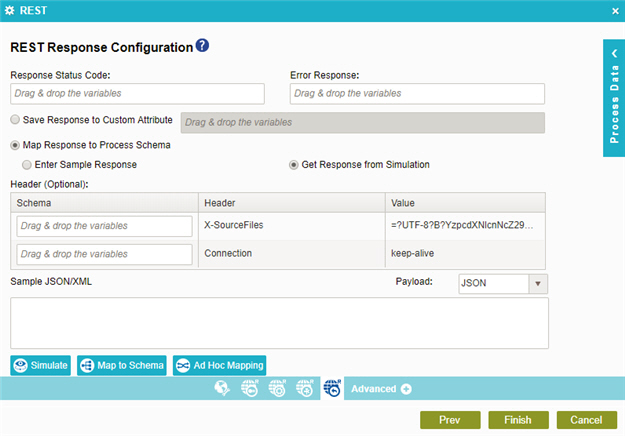The image size is (625, 436).
Task: Select the keep-alive value cell
Action: (465, 253)
